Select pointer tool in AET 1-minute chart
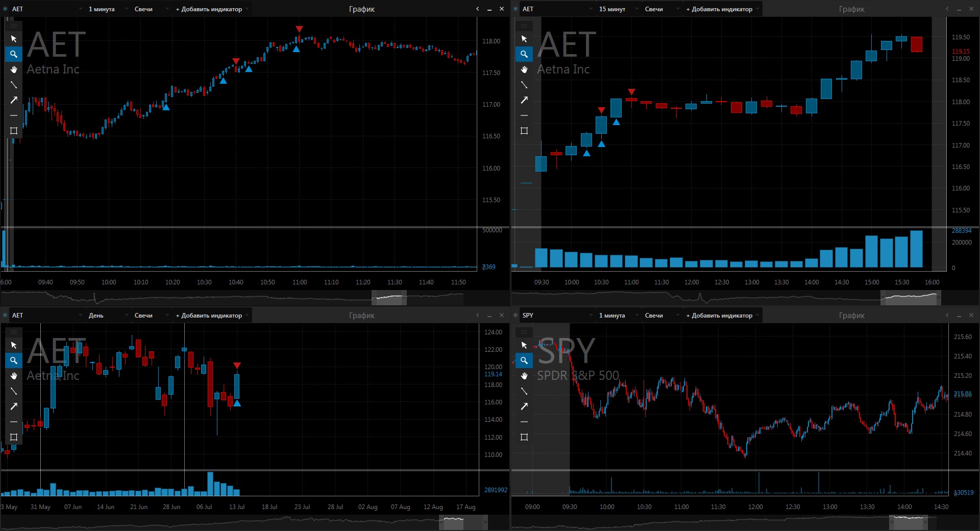 [x=14, y=39]
